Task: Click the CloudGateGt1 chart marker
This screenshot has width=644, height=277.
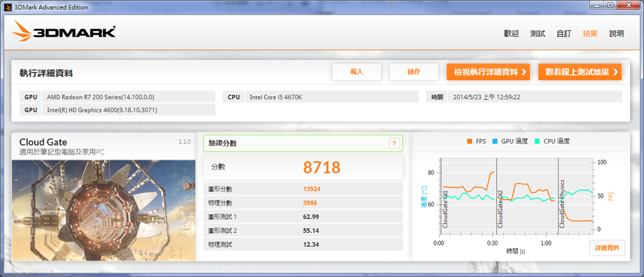Action: [445, 209]
